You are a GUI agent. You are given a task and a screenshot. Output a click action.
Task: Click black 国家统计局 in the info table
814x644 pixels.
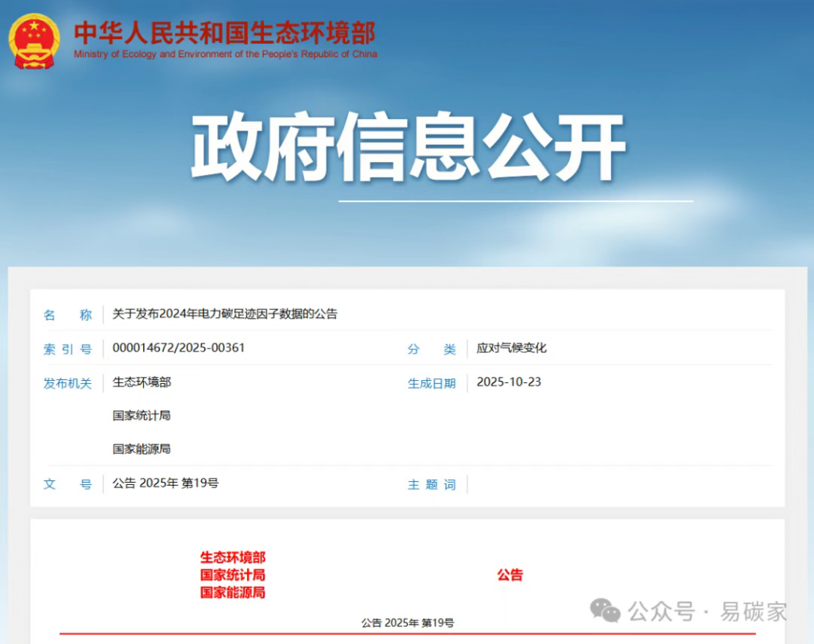pos(141,416)
